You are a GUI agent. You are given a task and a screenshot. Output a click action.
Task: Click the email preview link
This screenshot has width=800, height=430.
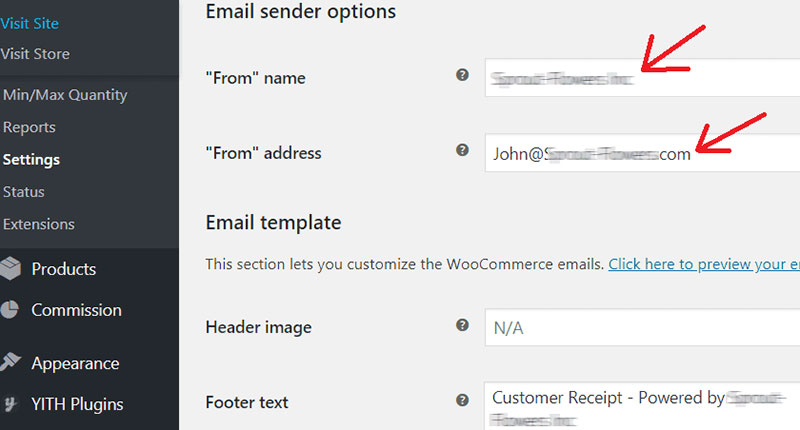704,264
